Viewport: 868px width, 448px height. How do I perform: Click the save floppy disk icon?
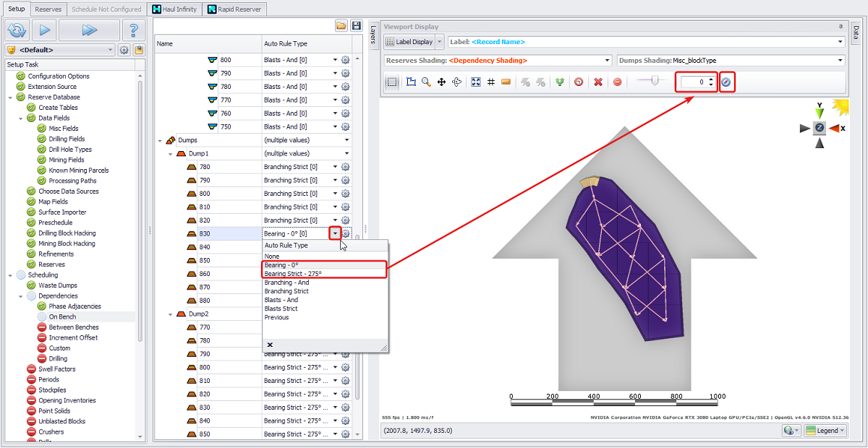[356, 26]
